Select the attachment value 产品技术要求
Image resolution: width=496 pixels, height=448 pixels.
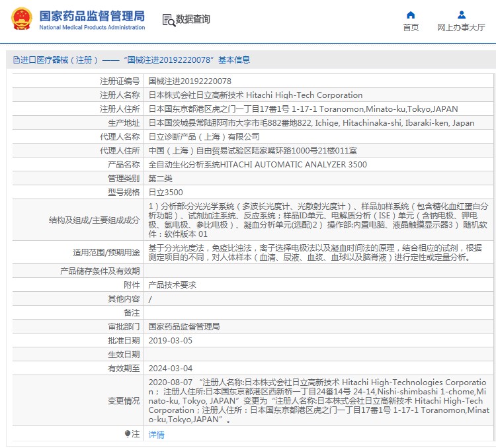click(172, 285)
